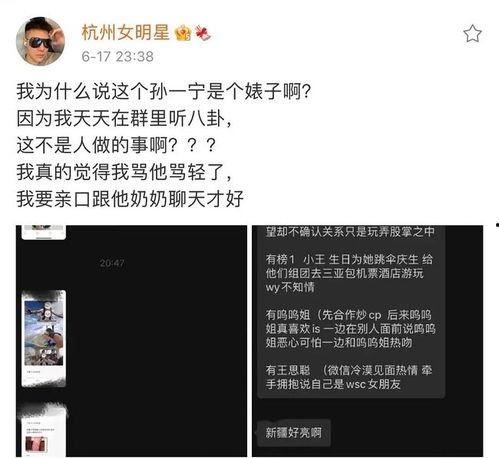Click the red badge icon after crown

point(203,33)
